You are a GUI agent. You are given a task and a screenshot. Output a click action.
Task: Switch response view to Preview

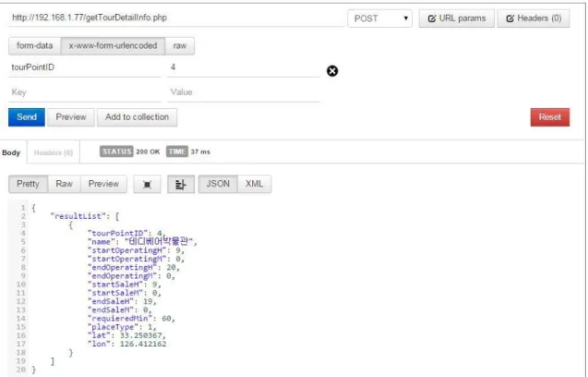pos(103,184)
